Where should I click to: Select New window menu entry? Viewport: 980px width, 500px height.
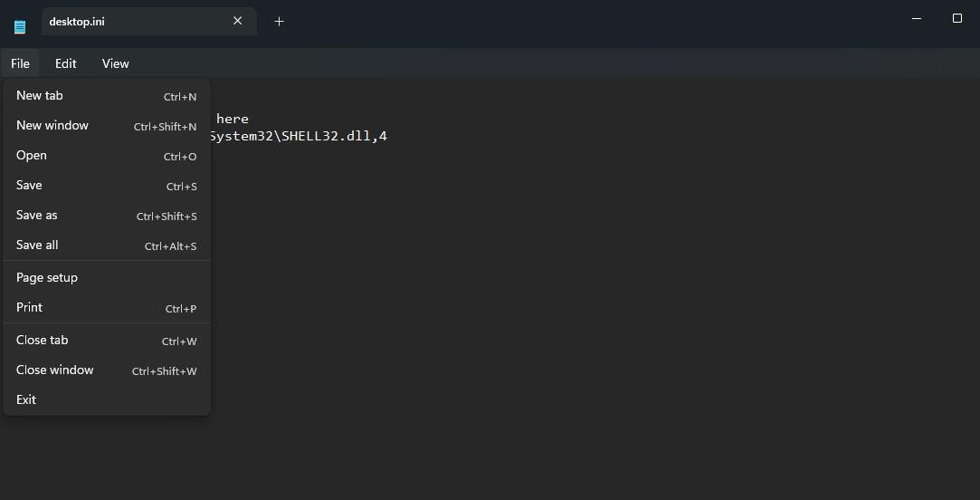pyautogui.click(x=52, y=125)
